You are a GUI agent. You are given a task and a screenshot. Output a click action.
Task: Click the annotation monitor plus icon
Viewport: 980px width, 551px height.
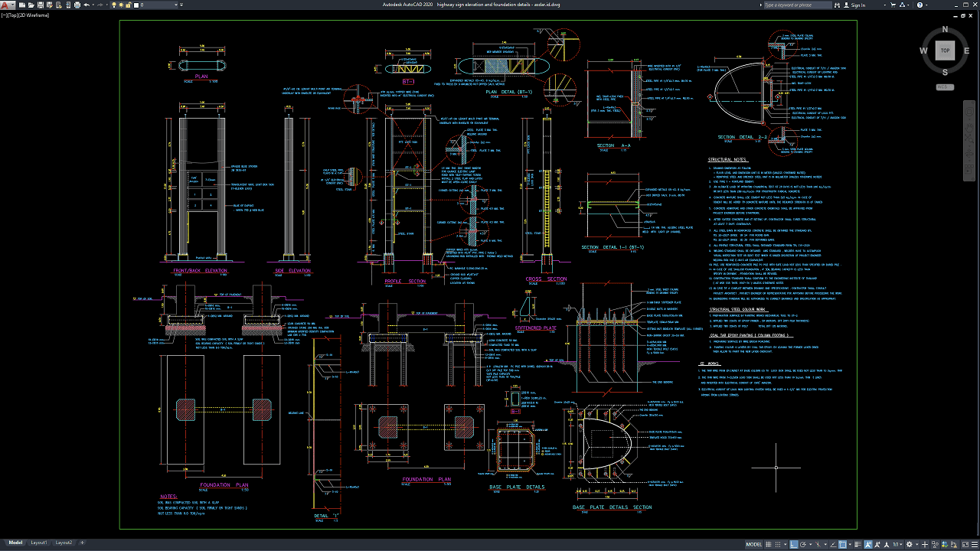click(924, 545)
